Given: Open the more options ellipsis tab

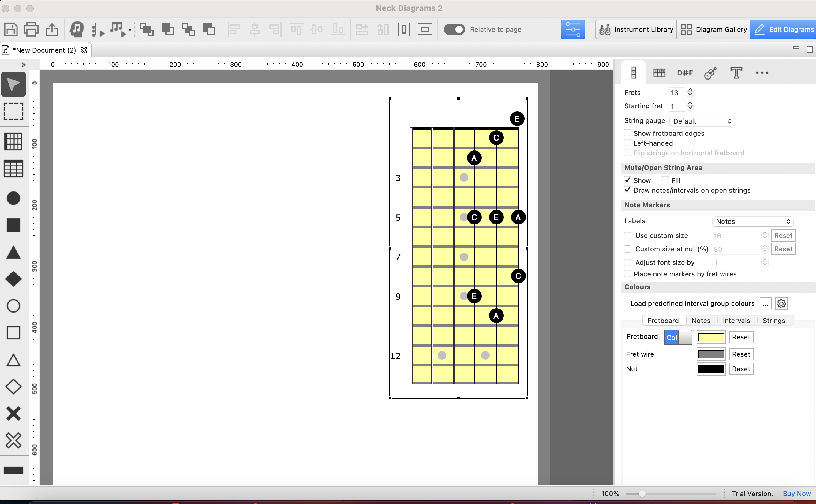Looking at the screenshot, I should (762, 73).
